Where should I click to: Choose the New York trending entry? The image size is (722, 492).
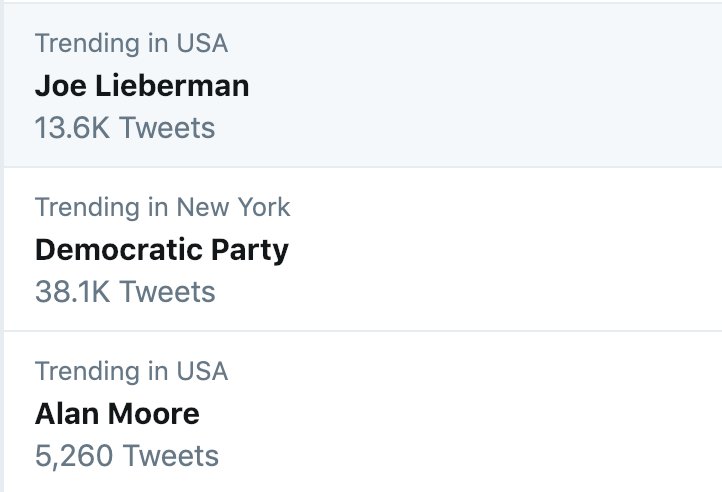pos(161,249)
